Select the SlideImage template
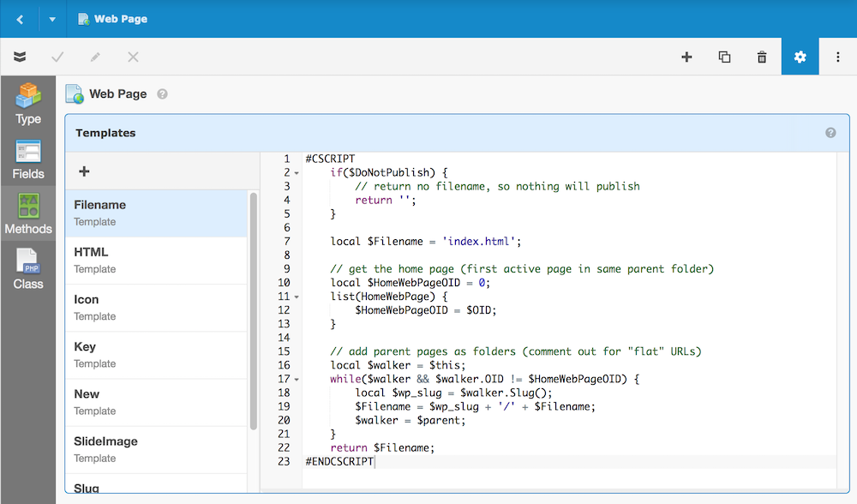Screen dimensions: 857x504 156,449
